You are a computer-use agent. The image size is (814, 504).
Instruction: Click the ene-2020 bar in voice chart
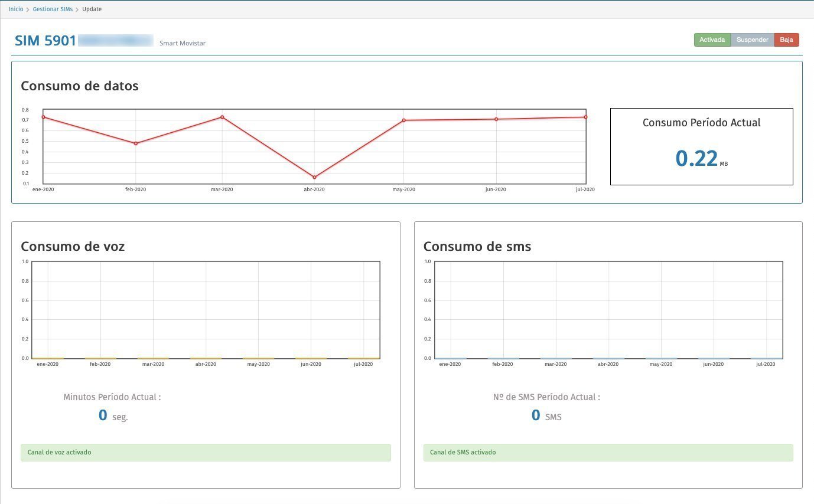[x=47, y=358]
